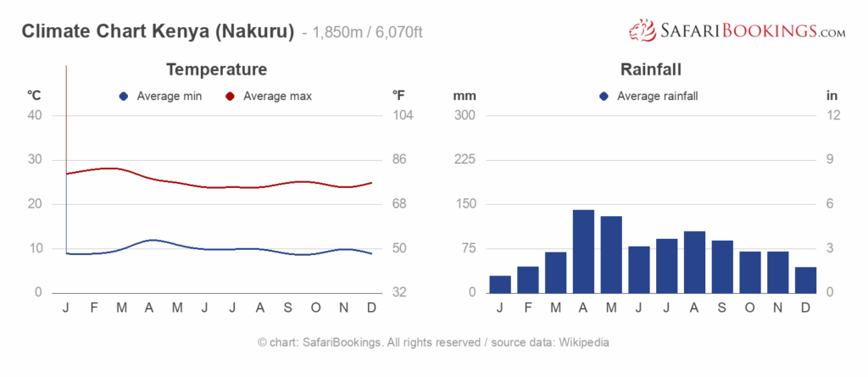Select the May rainfall bar
The image size is (868, 377).
[x=611, y=255]
